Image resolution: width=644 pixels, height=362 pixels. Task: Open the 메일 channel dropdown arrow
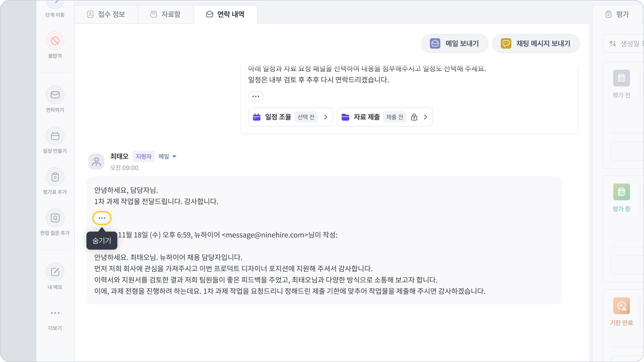[x=174, y=156]
